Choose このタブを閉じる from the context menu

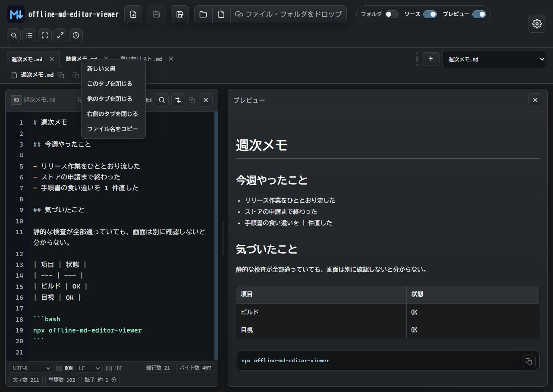[113, 84]
